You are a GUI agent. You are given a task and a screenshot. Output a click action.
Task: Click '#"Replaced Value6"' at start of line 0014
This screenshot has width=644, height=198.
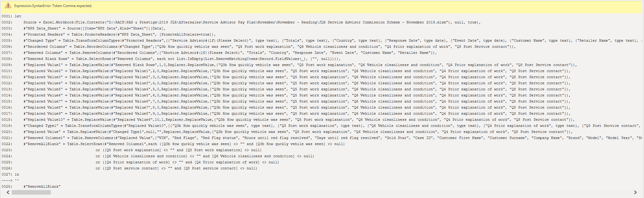click(43, 95)
